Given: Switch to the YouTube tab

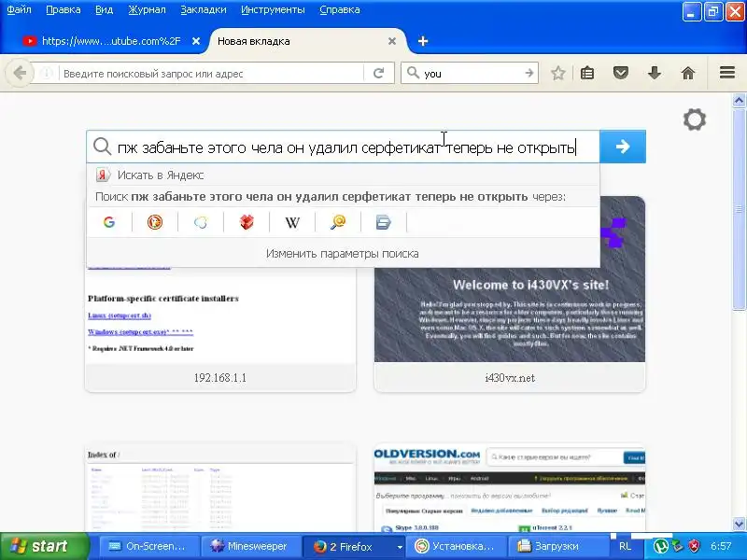Looking at the screenshot, I should (110, 41).
